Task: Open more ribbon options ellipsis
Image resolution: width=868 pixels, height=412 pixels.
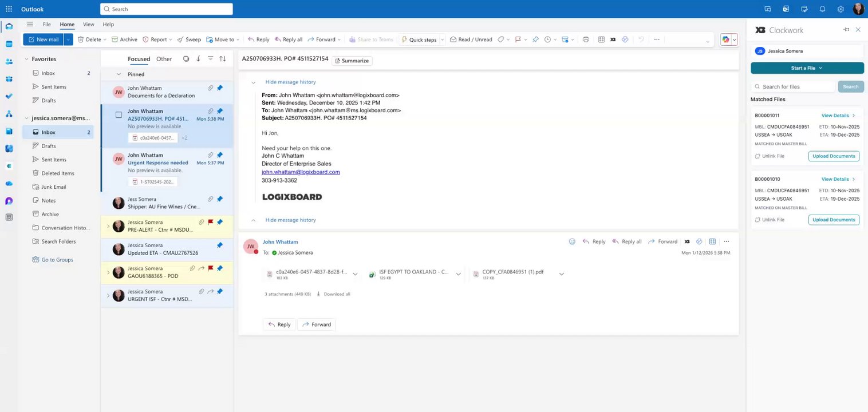Action: 657,39
